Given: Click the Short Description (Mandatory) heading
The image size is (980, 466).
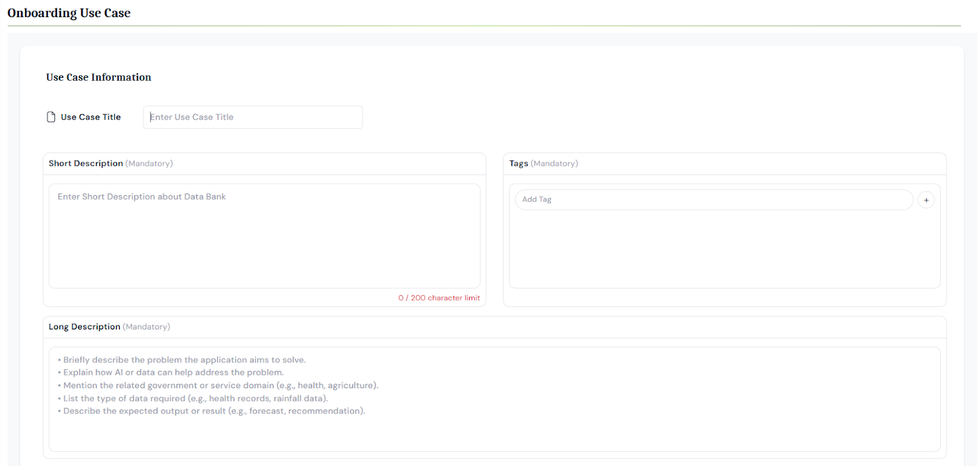Looking at the screenshot, I should pyautogui.click(x=111, y=163).
